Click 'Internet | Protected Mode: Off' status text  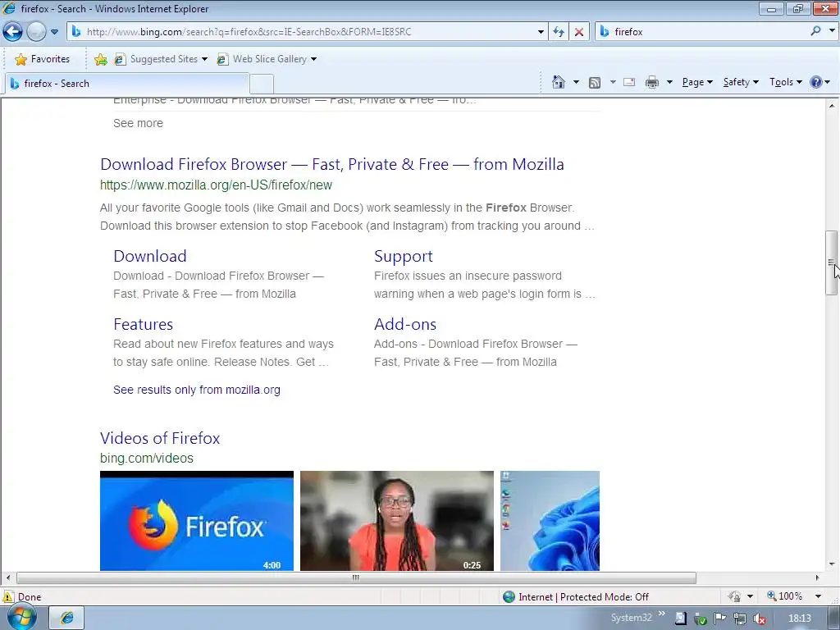(583, 597)
